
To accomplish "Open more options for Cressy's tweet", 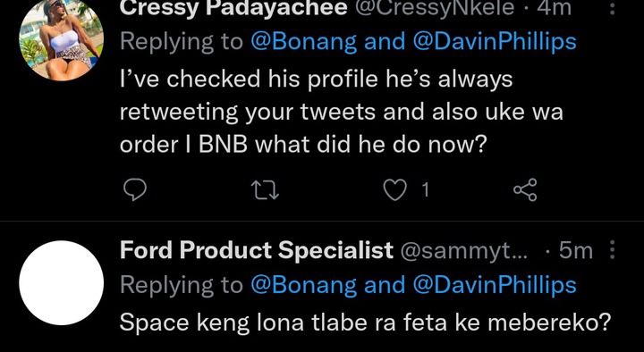I will coord(612,7).
